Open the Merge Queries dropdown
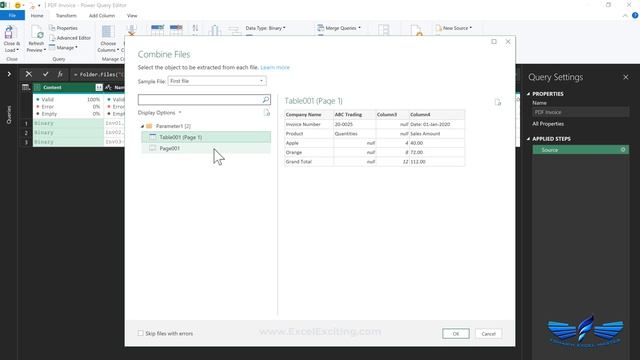This screenshot has height=360, width=640. pos(339,28)
